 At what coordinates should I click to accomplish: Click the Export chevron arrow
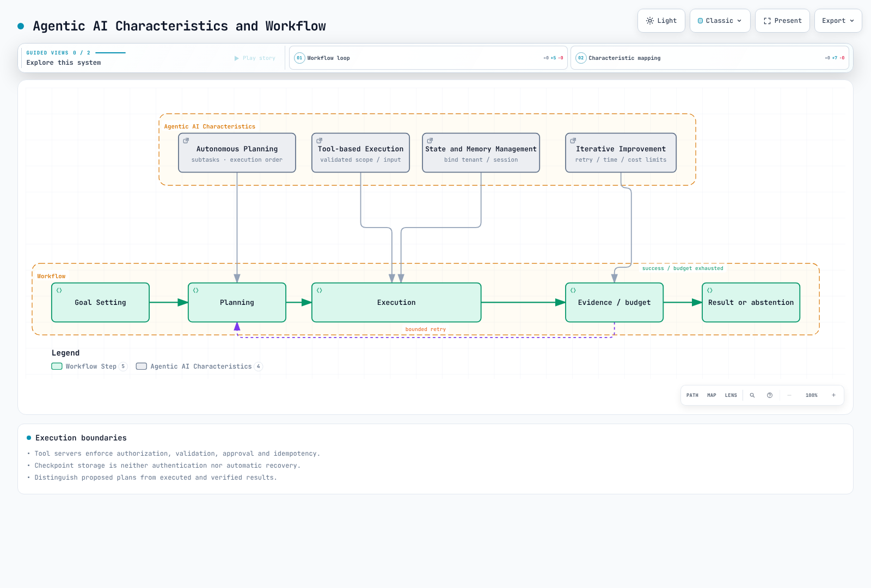852,21
